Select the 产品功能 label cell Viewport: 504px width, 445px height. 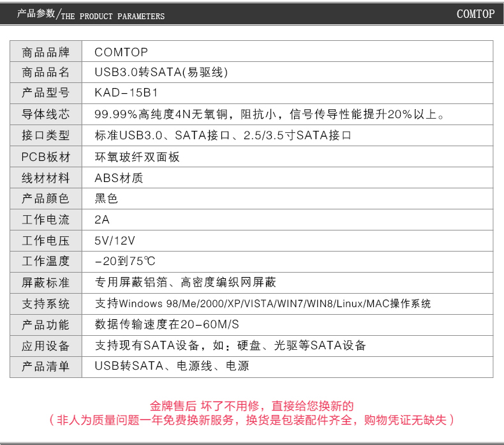pos(46,325)
